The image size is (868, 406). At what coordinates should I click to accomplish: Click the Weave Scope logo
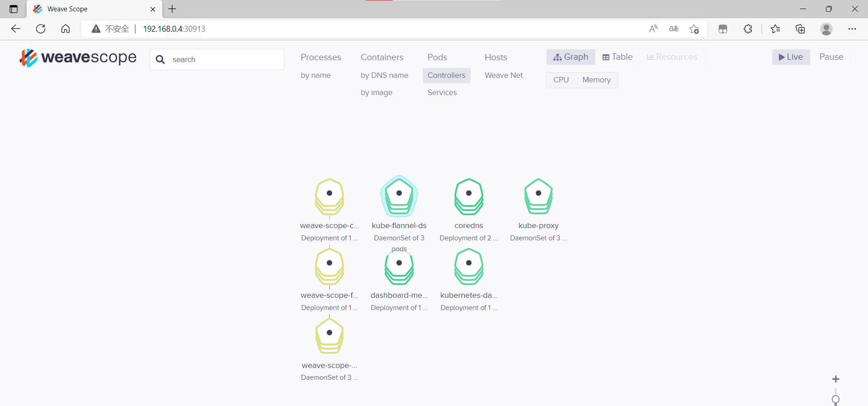tap(78, 58)
